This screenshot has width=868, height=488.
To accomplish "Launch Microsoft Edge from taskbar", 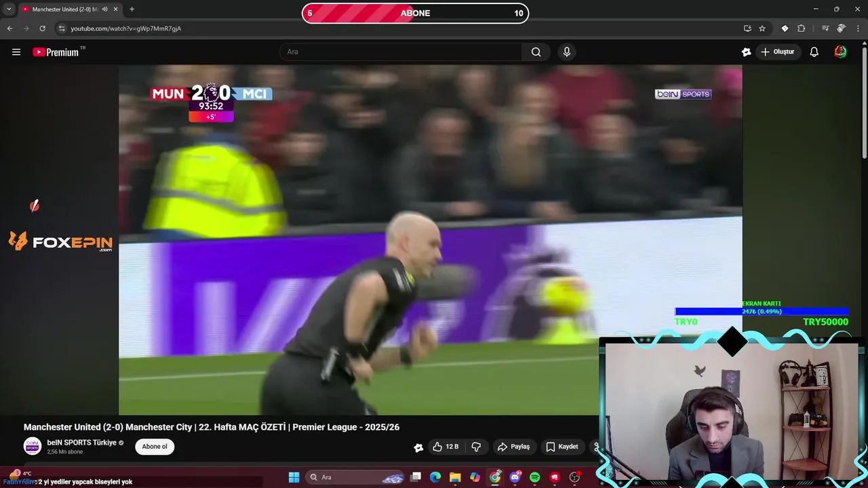I will click(435, 477).
